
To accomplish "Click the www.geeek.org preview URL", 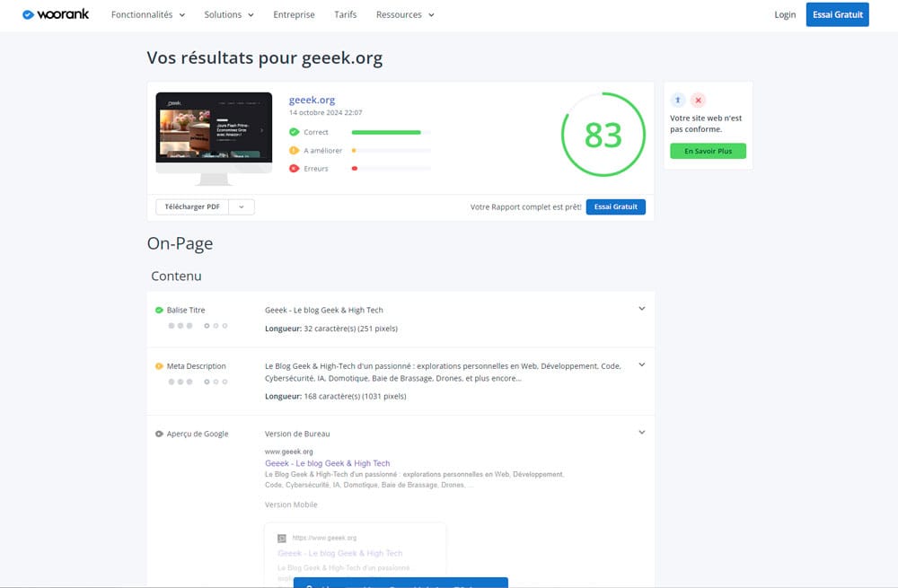I will click(x=288, y=452).
